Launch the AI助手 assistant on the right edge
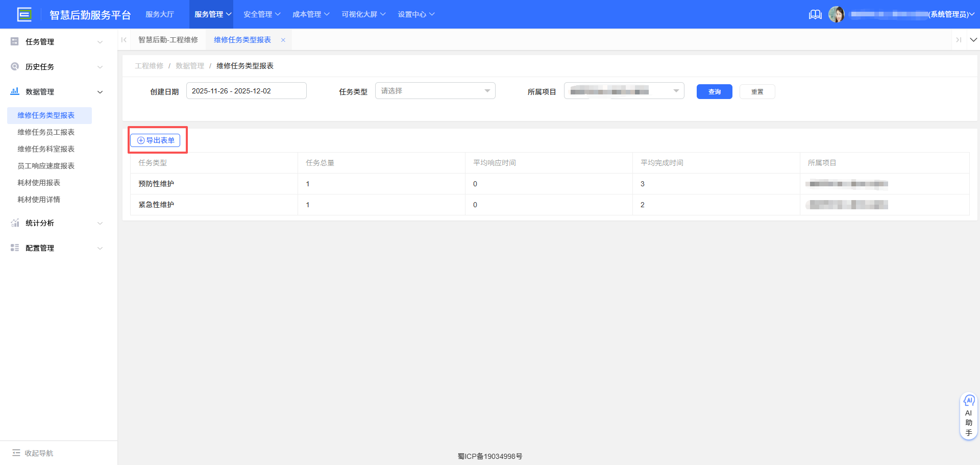 tap(969, 415)
